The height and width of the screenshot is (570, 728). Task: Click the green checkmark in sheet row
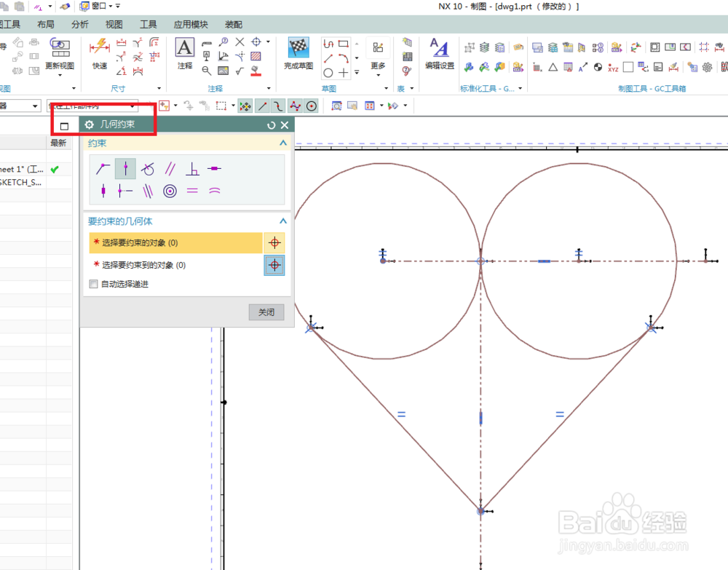55,170
